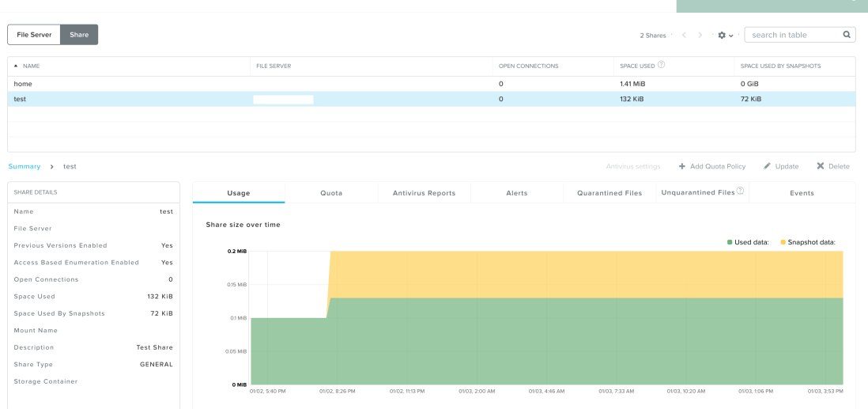868x409 pixels.
Task: Click the X Delete icon
Action: [821, 166]
